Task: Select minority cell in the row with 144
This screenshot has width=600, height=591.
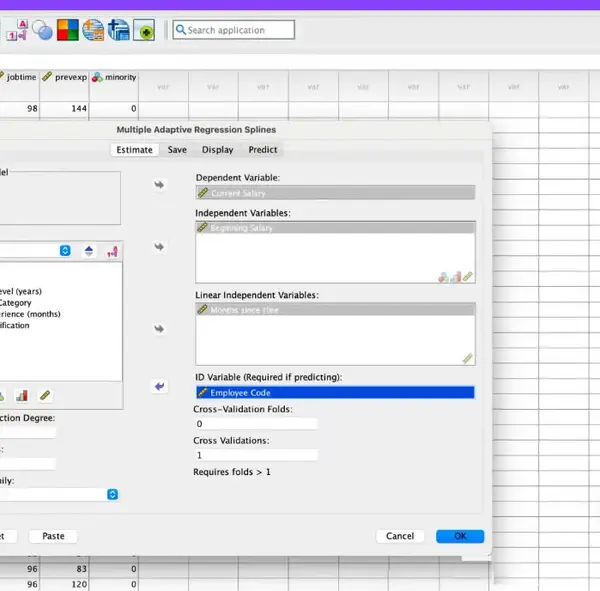Action: pos(114,109)
